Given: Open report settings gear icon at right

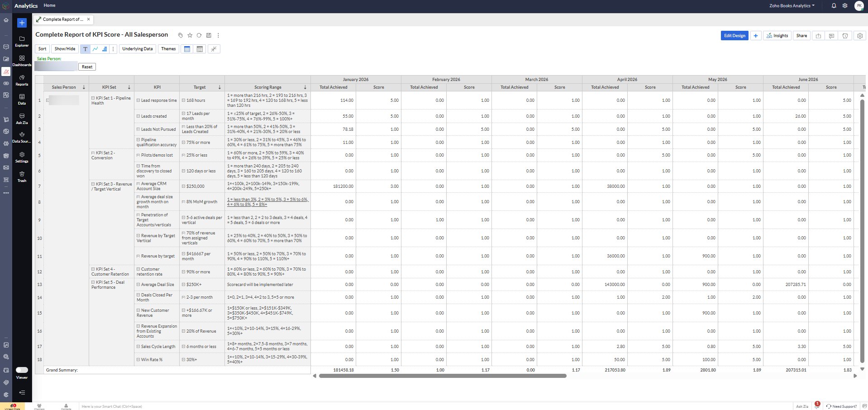Looking at the screenshot, I should [x=860, y=36].
